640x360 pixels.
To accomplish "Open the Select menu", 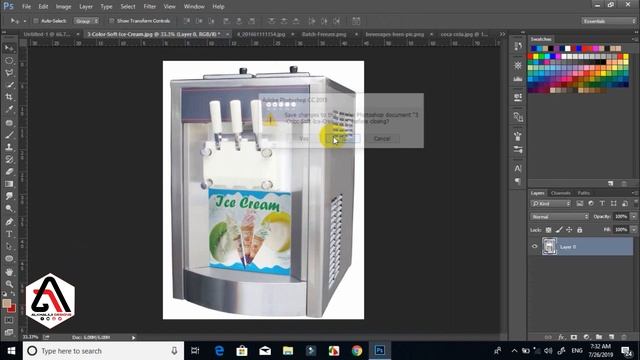I will (x=128, y=7).
